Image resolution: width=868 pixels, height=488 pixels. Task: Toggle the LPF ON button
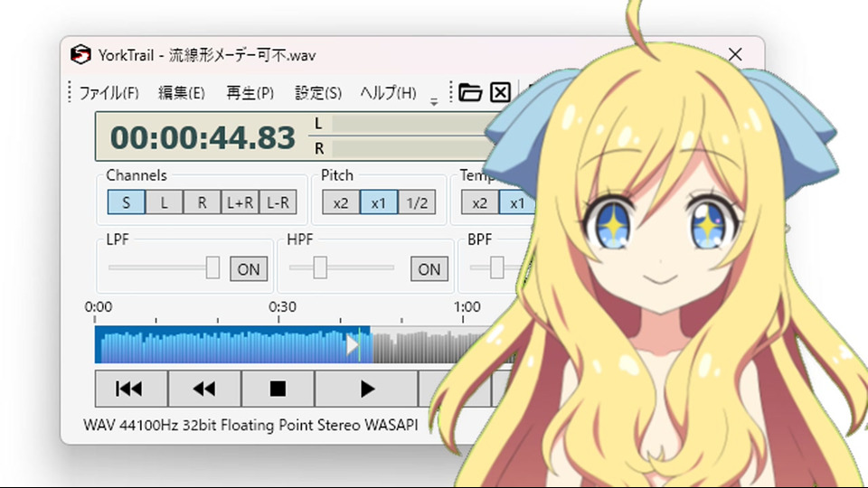tap(249, 269)
